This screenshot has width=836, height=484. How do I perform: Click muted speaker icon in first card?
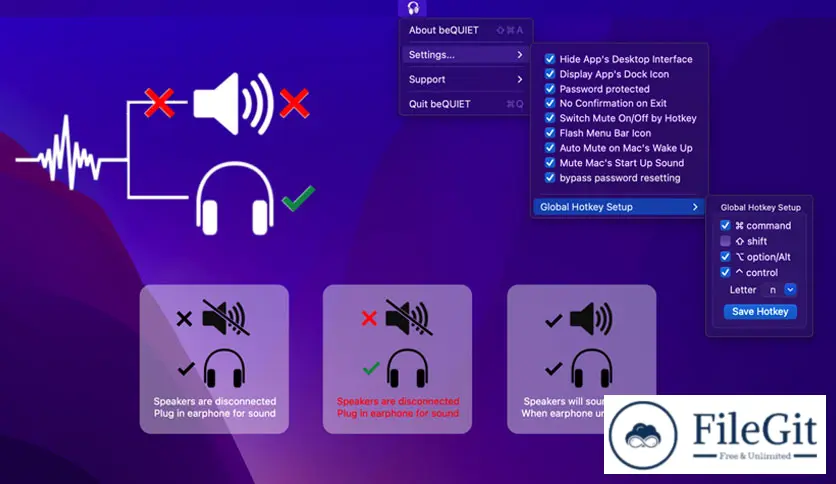point(226,318)
